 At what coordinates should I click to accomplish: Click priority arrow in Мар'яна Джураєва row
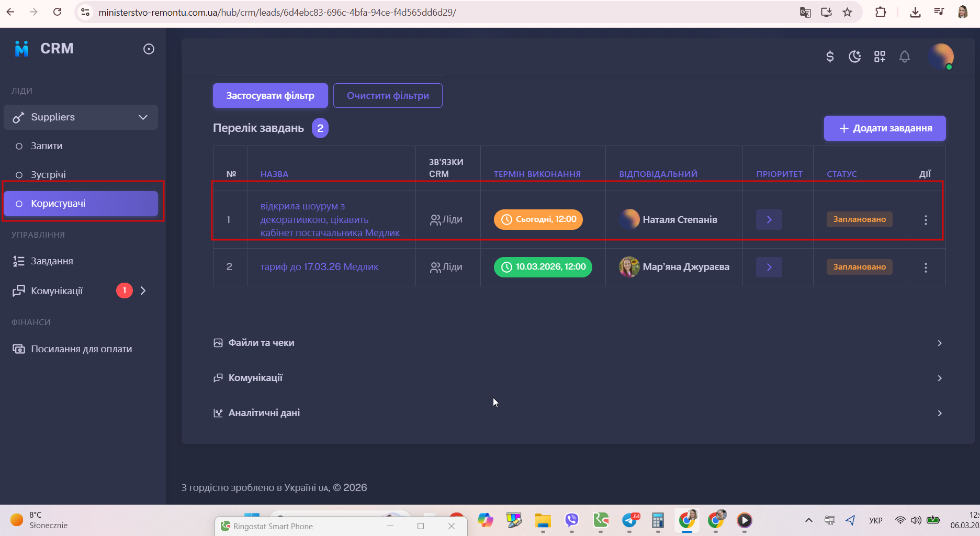tap(769, 267)
